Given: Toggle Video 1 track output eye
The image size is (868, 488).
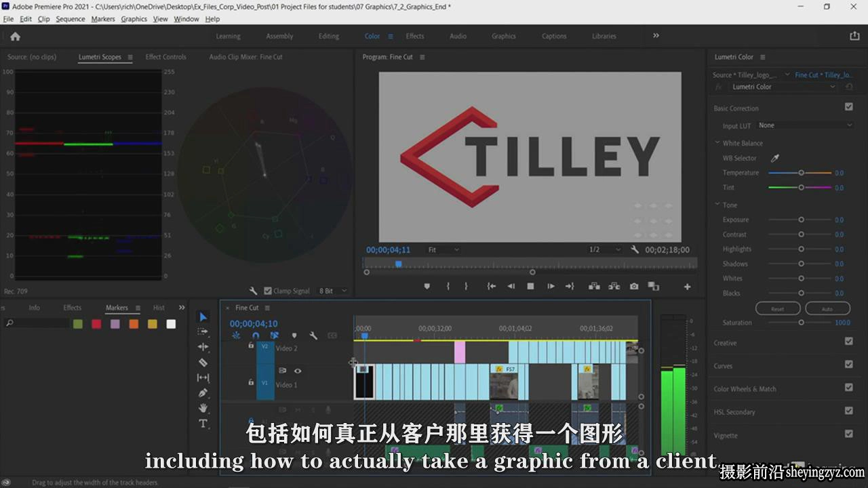Looking at the screenshot, I should coord(297,371).
